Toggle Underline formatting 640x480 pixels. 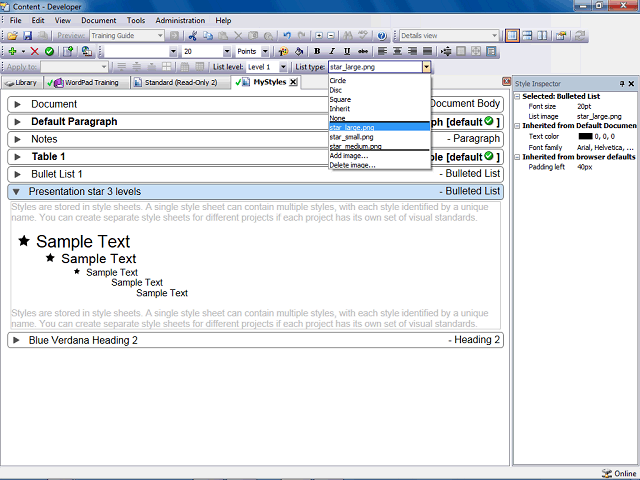point(347,51)
